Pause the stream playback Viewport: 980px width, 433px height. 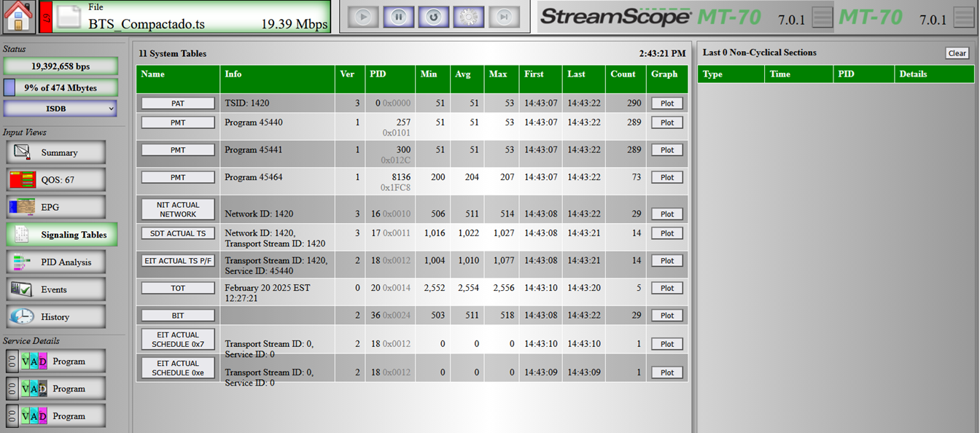point(398,16)
